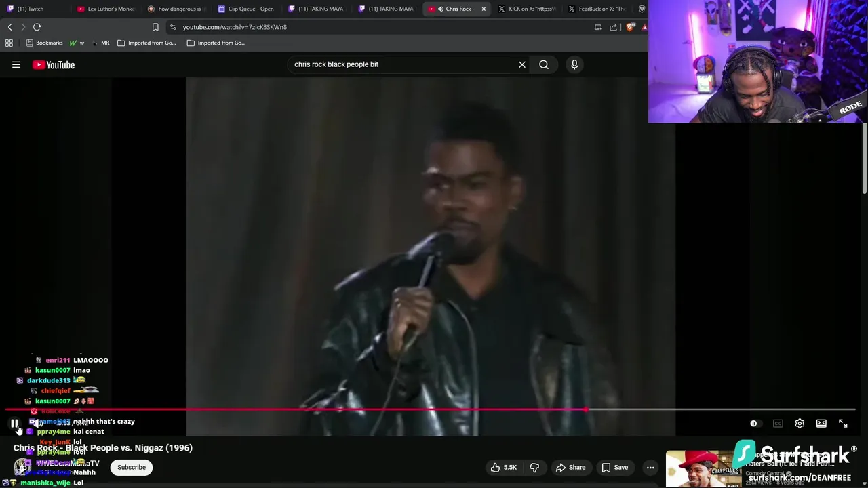
Task: Switch to the last tab with the shield favicon
Action: coord(642,9)
